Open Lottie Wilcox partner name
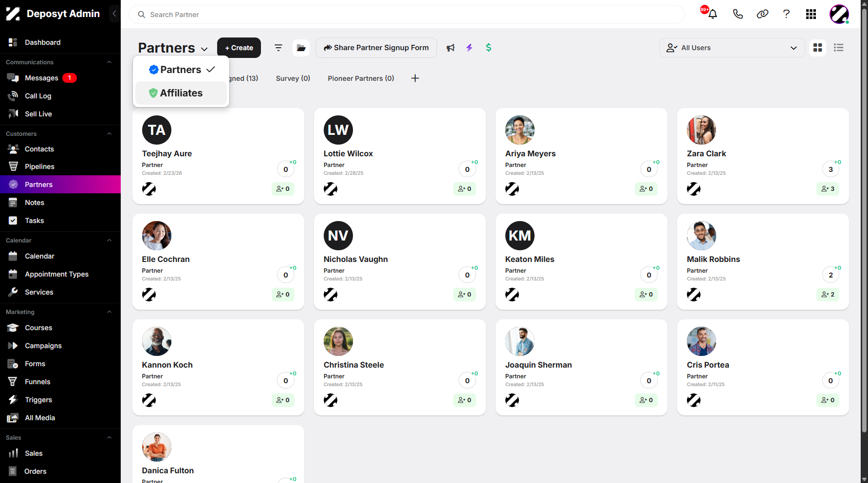 [348, 153]
